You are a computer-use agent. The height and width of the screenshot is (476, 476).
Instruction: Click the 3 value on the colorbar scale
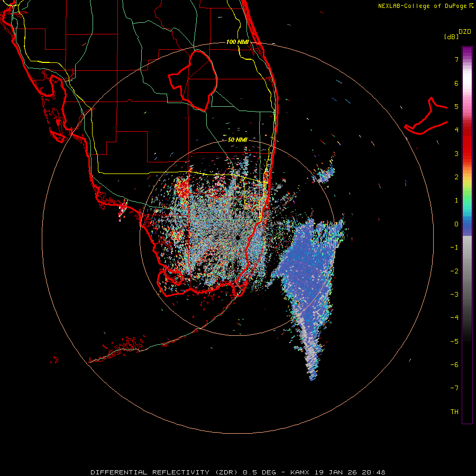click(x=456, y=153)
